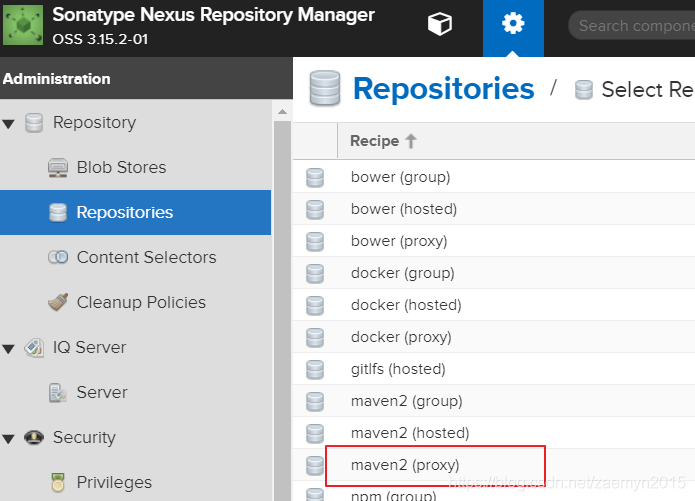Image resolution: width=695 pixels, height=501 pixels.
Task: Click the Administration panel header
Action: pyautogui.click(x=146, y=78)
